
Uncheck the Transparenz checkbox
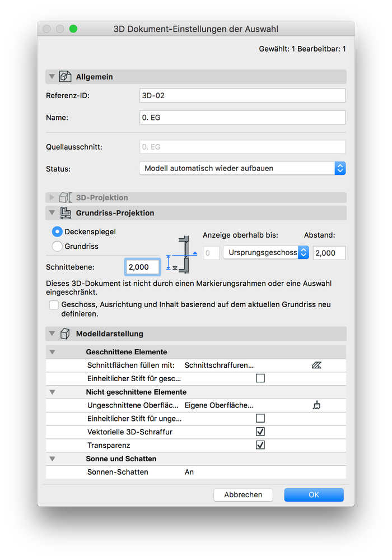pos(260,445)
